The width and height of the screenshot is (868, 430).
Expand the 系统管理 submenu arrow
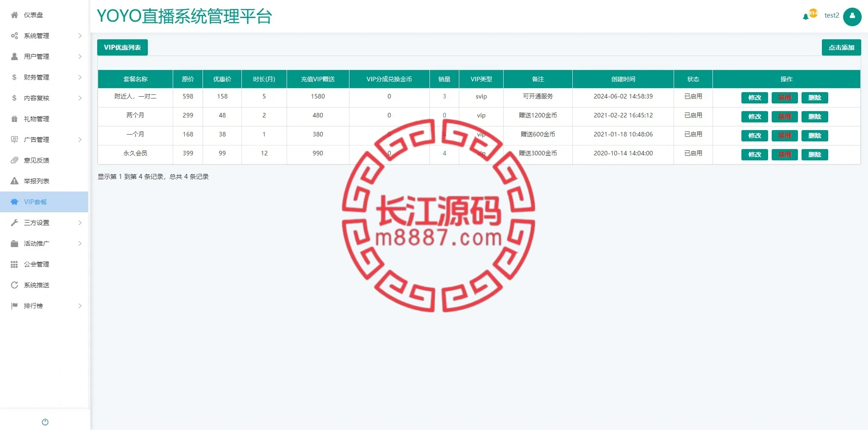pos(80,36)
